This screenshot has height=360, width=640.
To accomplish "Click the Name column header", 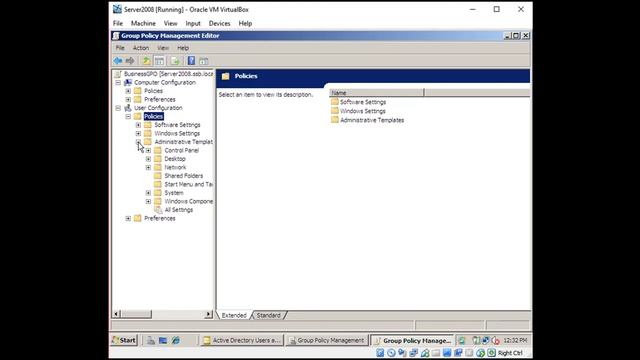I will [377, 93].
